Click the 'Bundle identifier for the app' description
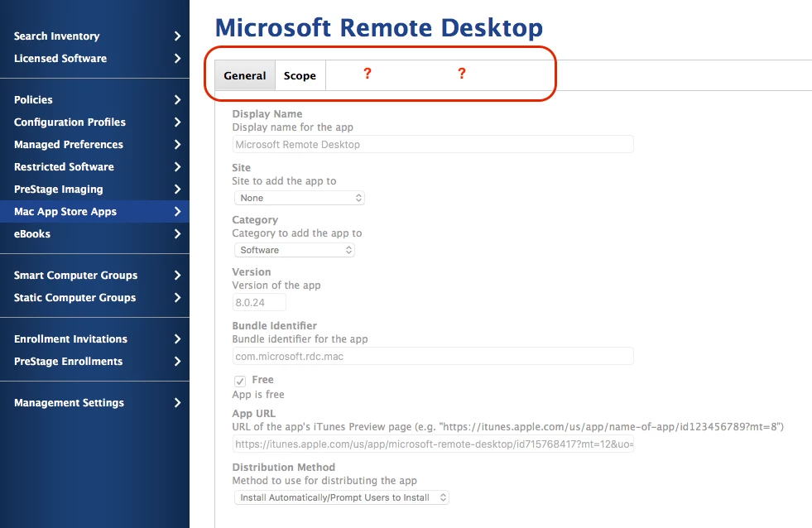Viewport: 812px width, 528px height. click(300, 339)
